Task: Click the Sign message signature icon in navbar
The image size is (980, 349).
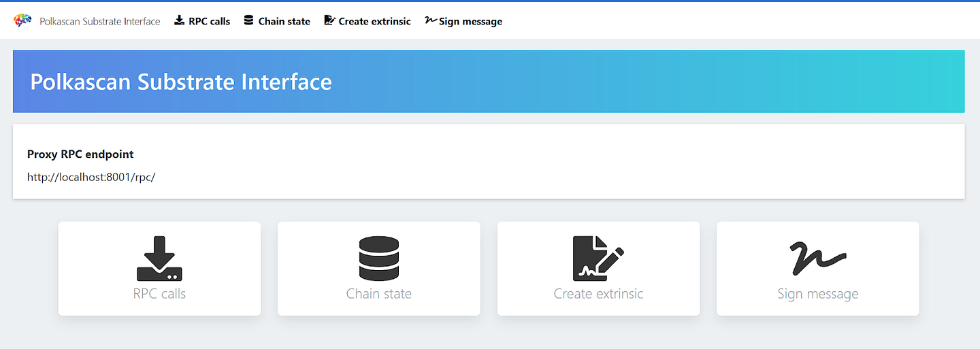Action: point(430,20)
